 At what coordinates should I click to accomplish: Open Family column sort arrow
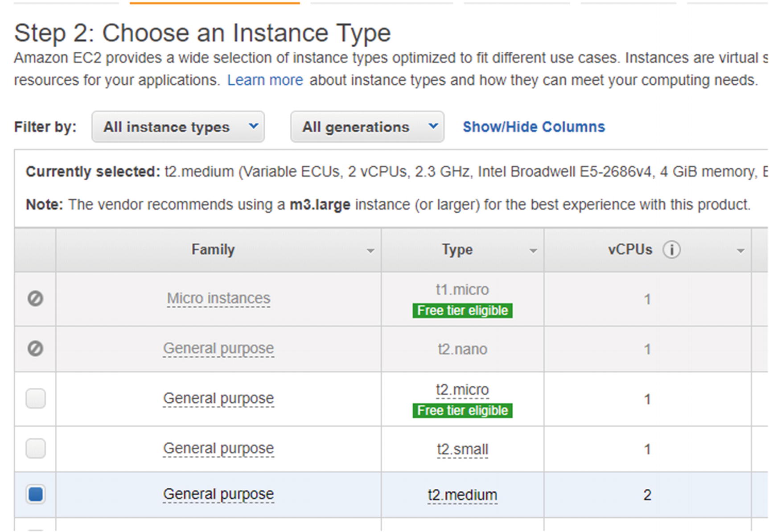tap(370, 251)
